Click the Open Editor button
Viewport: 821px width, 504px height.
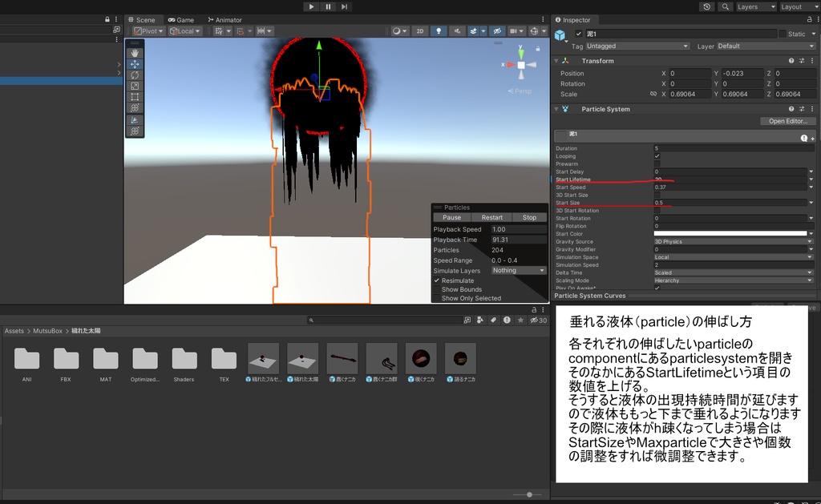[x=787, y=121]
